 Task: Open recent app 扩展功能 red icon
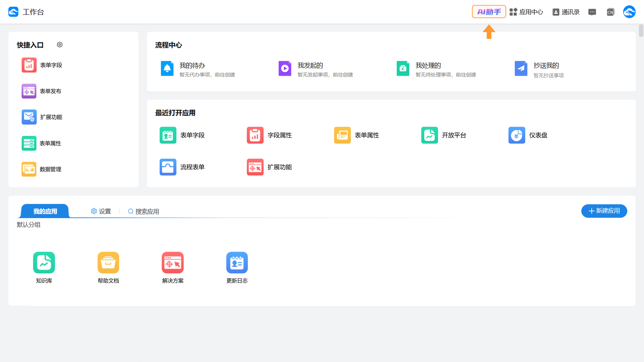click(x=255, y=167)
